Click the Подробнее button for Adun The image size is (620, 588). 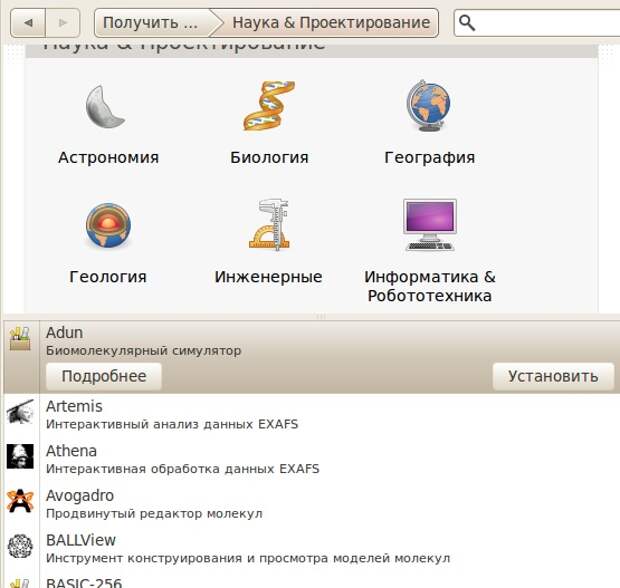click(104, 376)
